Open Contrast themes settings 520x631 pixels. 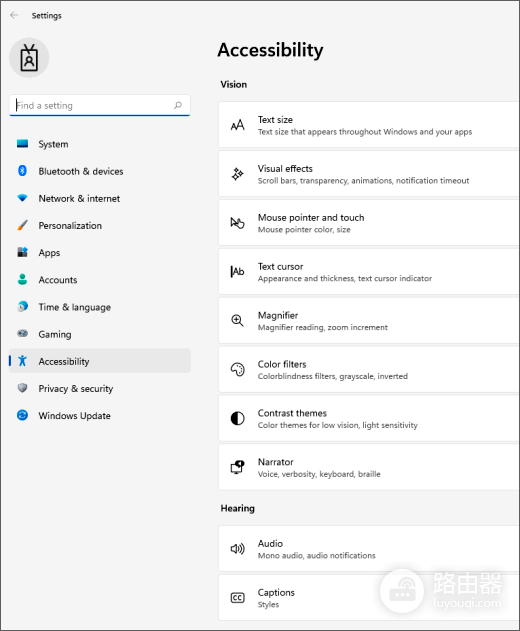369,418
